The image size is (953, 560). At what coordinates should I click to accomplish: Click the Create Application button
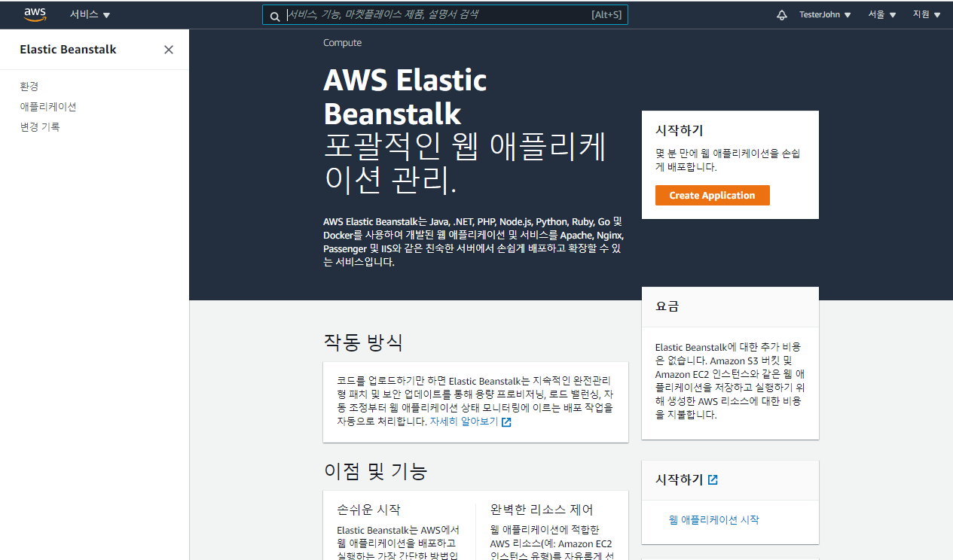coord(712,195)
